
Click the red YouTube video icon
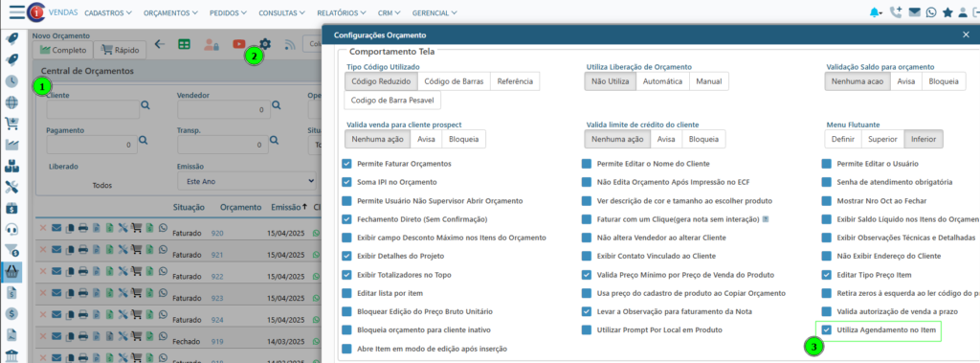tap(238, 44)
